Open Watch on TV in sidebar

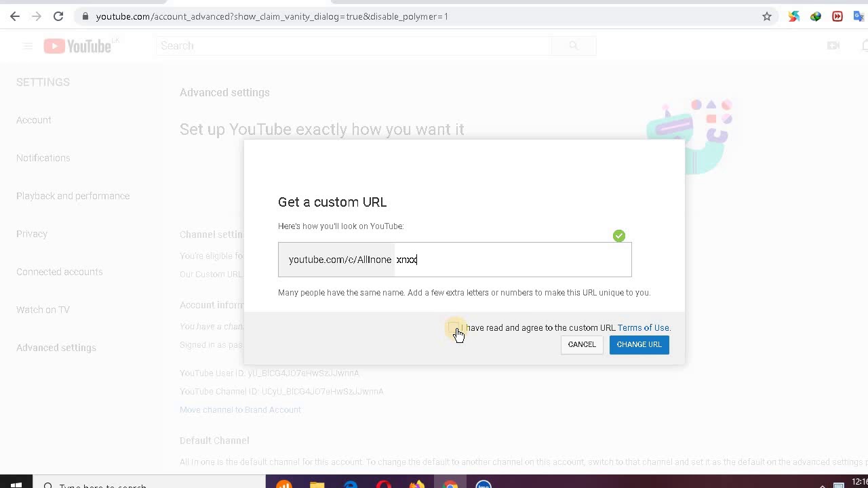click(x=43, y=310)
